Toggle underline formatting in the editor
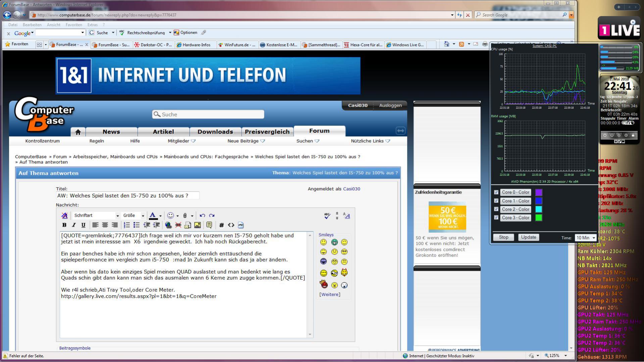Screen dimensions: 644x362 coord(83,225)
